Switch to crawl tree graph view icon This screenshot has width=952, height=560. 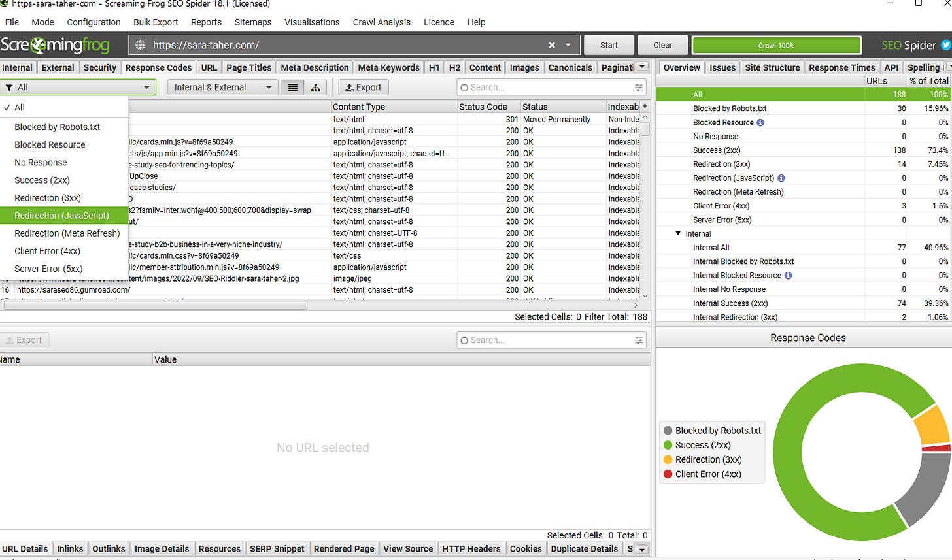click(316, 87)
